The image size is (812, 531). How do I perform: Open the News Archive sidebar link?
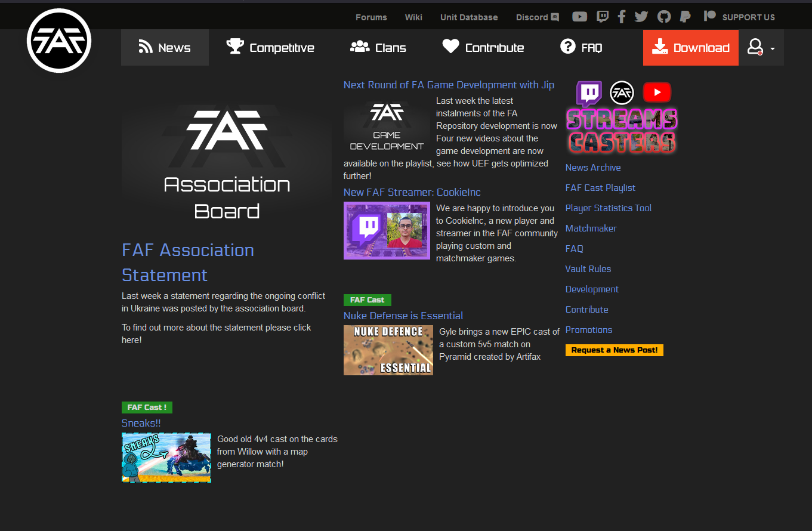click(593, 168)
